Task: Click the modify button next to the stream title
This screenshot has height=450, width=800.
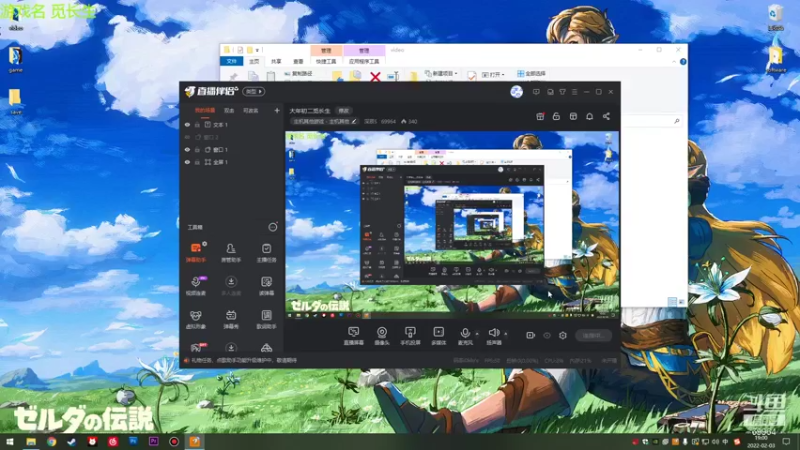Action: [x=344, y=111]
